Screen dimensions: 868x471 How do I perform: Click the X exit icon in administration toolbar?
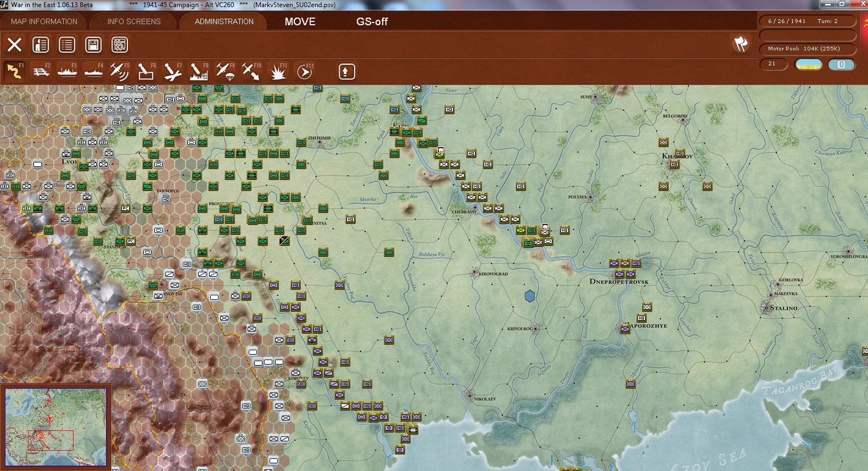(14, 44)
